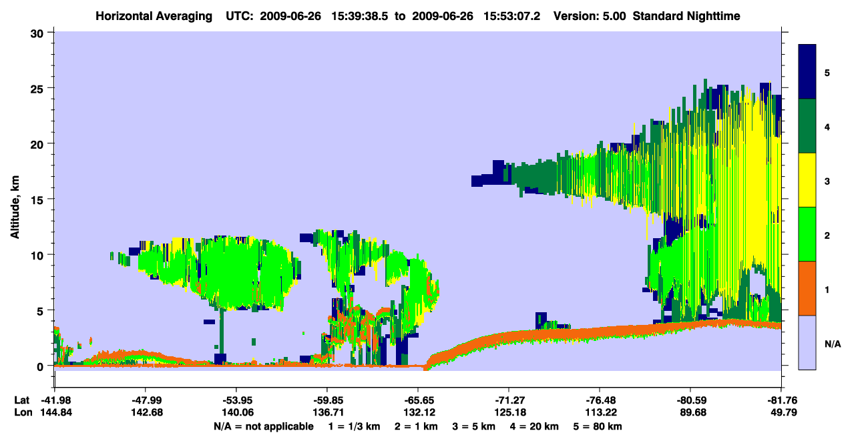
Task: Click the latitude value -76.48
Action: (x=600, y=400)
